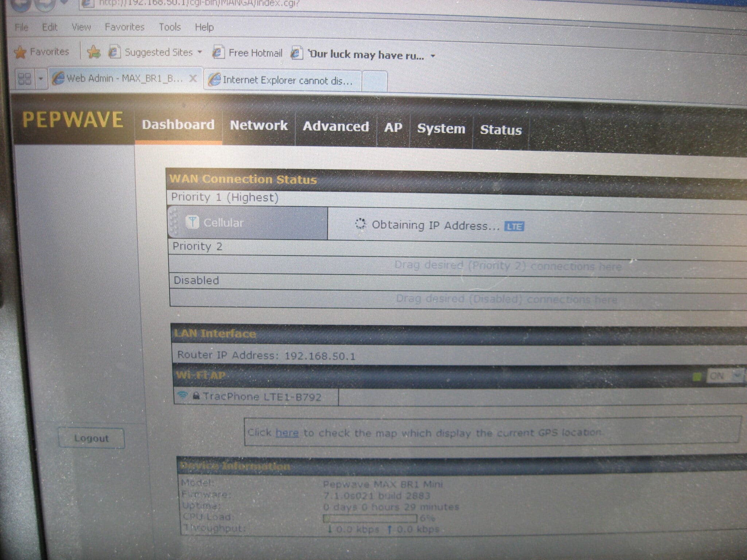This screenshot has width=747, height=560.
Task: Open the Tools menu
Action: click(x=170, y=27)
